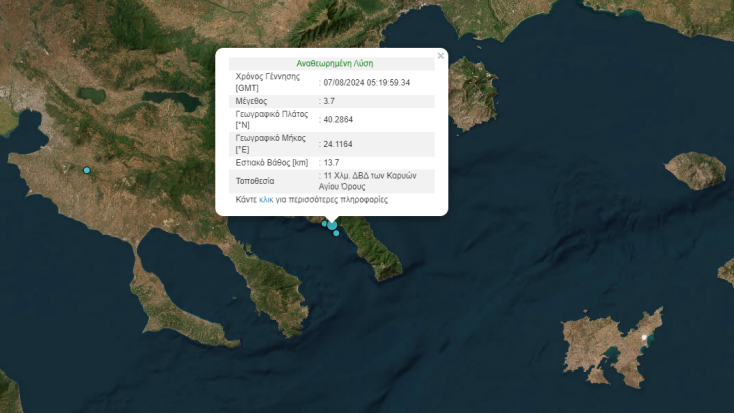
Task: Close the earthquake info popup
Action: (x=440, y=56)
